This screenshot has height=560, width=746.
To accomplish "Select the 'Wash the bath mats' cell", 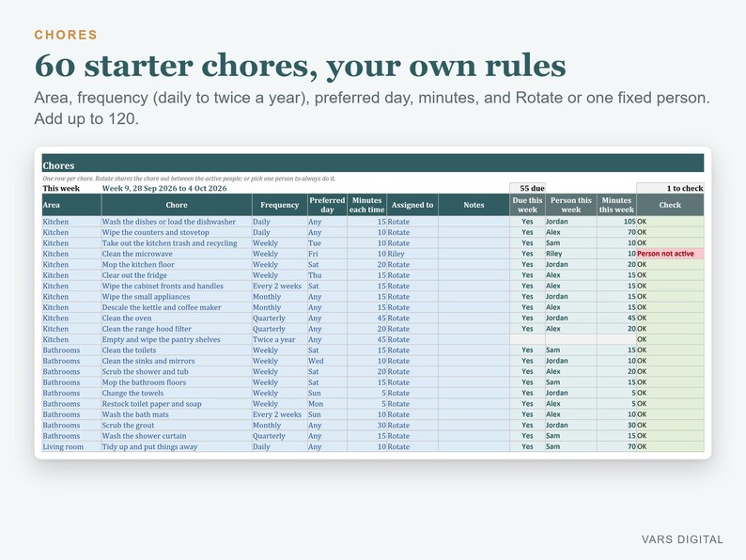I will click(177, 414).
